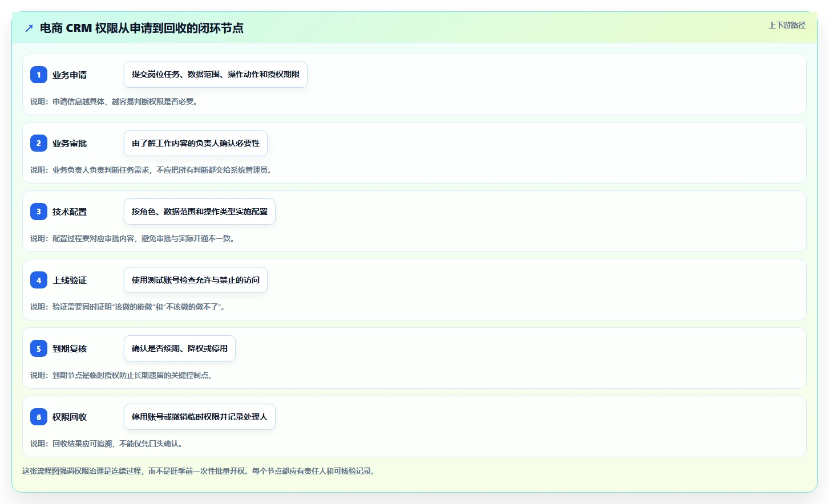This screenshot has width=829, height=504.
Task: Click the 由了解工作内容的负责人确认必要性 box
Action: [196, 143]
